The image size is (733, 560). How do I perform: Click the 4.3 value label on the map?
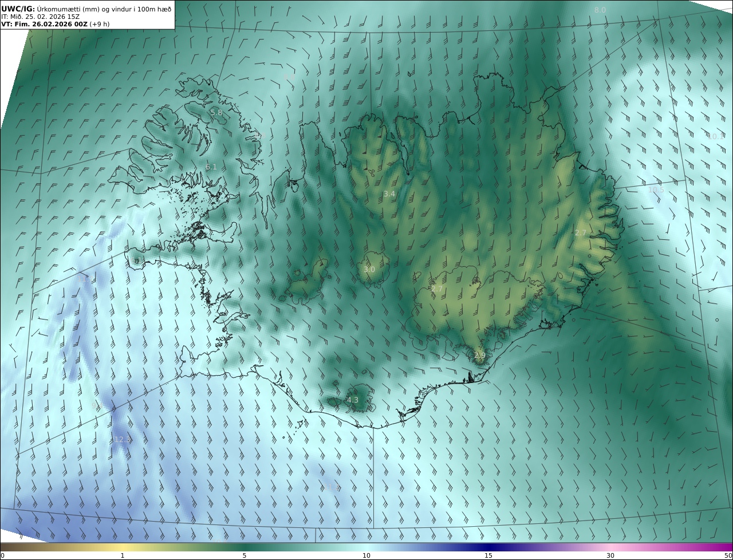(x=352, y=400)
